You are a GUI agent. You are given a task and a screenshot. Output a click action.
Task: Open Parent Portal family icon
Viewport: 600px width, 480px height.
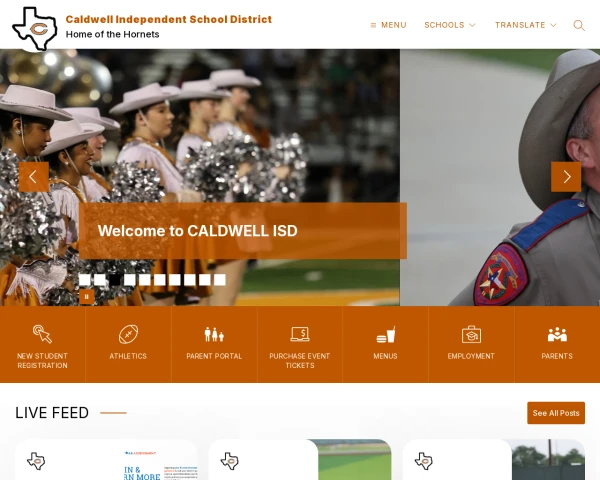[214, 335]
